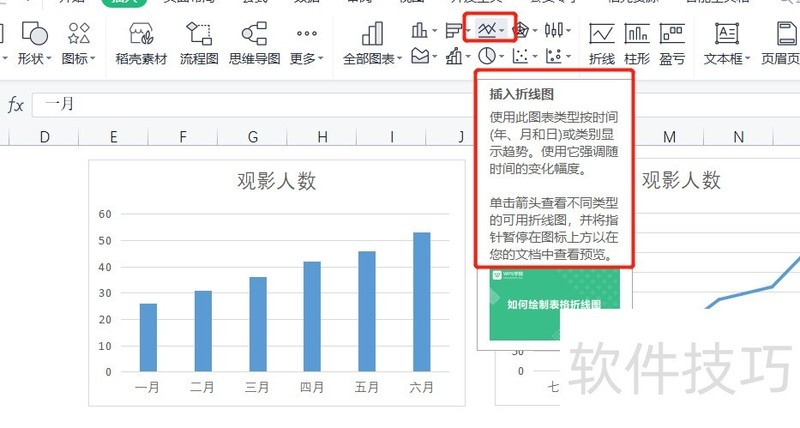Insert a bubble chart icon
The height and width of the screenshot is (428, 800).
pos(554,56)
